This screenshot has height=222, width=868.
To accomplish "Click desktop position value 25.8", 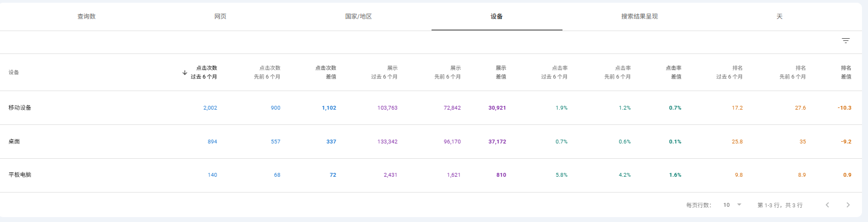I will (x=737, y=142).
